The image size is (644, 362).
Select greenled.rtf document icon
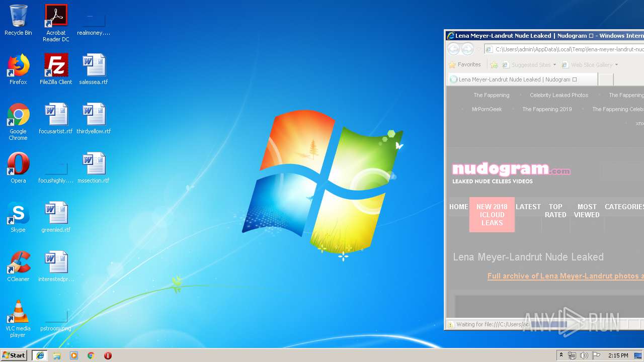pyautogui.click(x=56, y=217)
